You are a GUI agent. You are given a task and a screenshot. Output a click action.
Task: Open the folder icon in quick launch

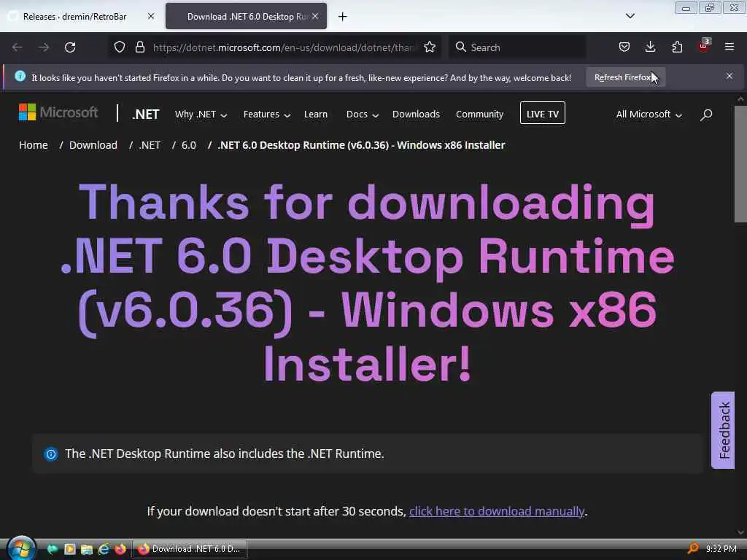tap(86, 549)
